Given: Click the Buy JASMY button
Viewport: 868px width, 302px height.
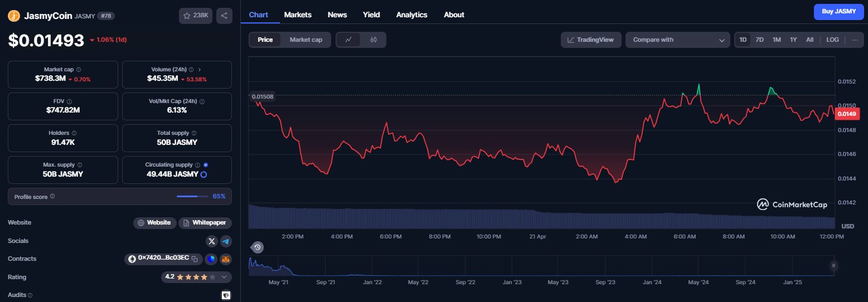Looking at the screenshot, I should (838, 12).
